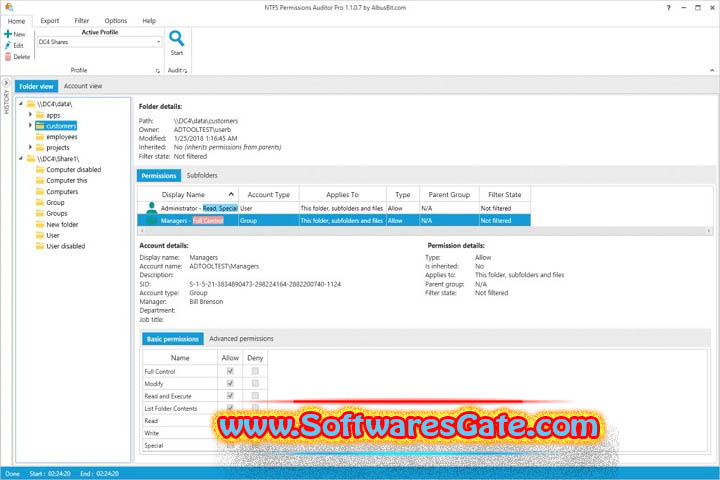Toggle Full Control Allow checkbox
The image size is (720, 480).
[x=230, y=371]
